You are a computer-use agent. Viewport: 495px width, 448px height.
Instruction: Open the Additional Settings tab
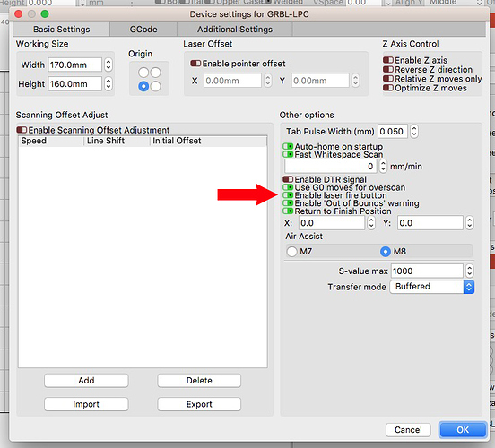[235, 30]
